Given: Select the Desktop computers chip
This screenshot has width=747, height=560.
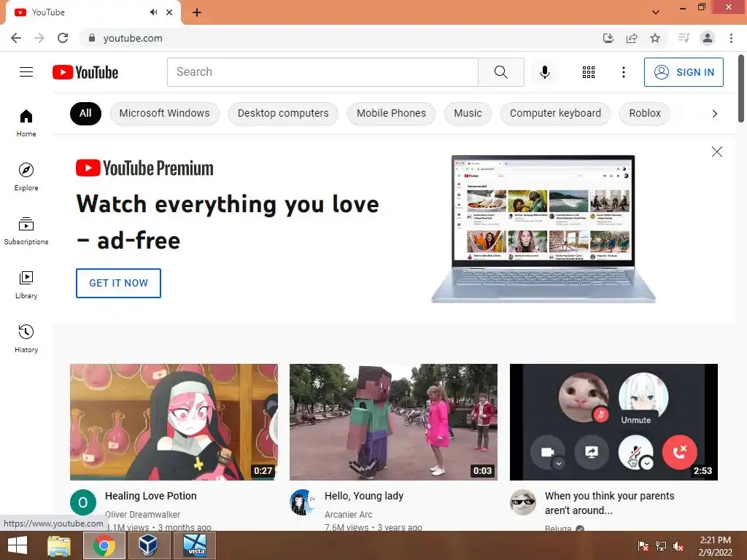Looking at the screenshot, I should tap(283, 113).
